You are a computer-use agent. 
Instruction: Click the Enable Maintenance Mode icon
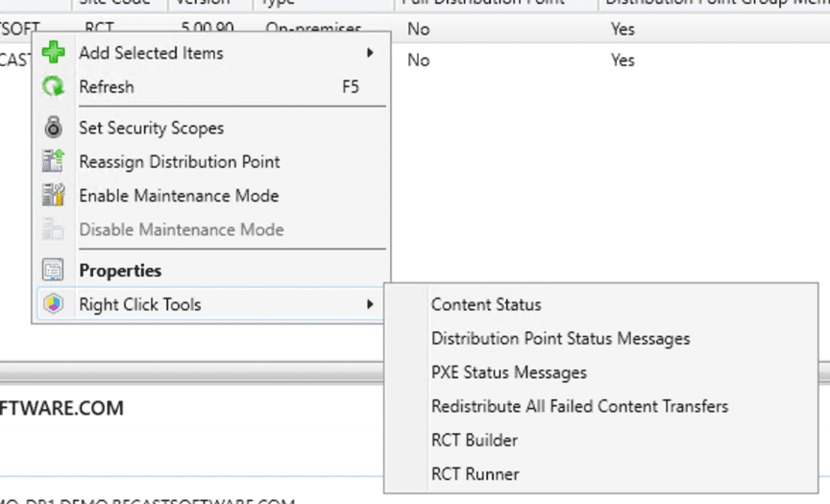pos(54,196)
